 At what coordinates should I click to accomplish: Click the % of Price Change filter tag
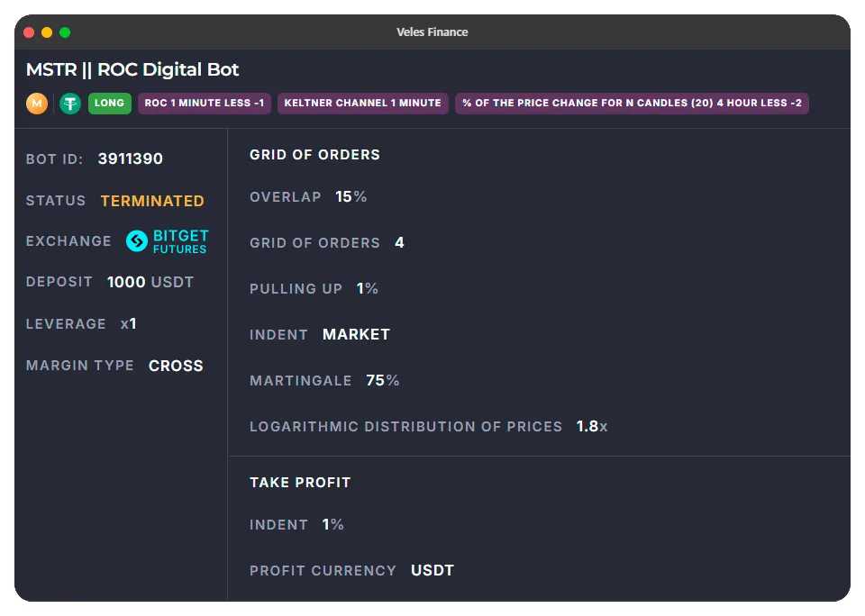(x=632, y=104)
